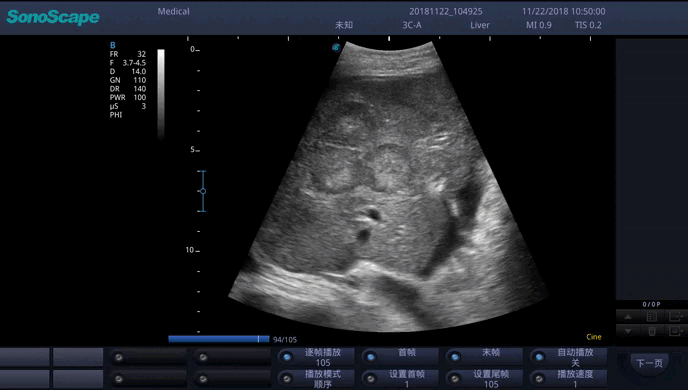Toggle 自动播放 auto play off/on
688x390 pixels.
568,357
